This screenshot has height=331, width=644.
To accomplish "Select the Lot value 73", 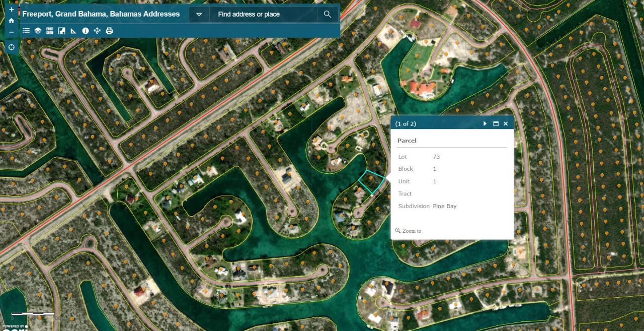I will [436, 157].
